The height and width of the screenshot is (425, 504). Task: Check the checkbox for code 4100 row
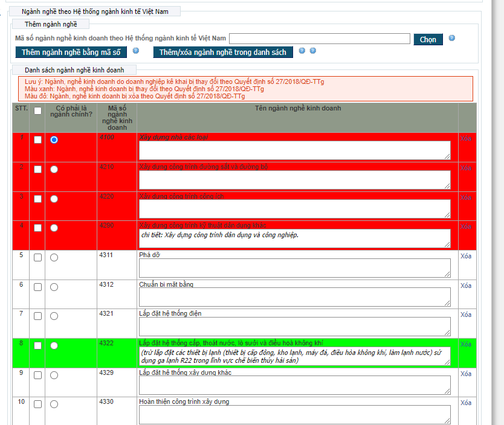pyautogui.click(x=37, y=139)
